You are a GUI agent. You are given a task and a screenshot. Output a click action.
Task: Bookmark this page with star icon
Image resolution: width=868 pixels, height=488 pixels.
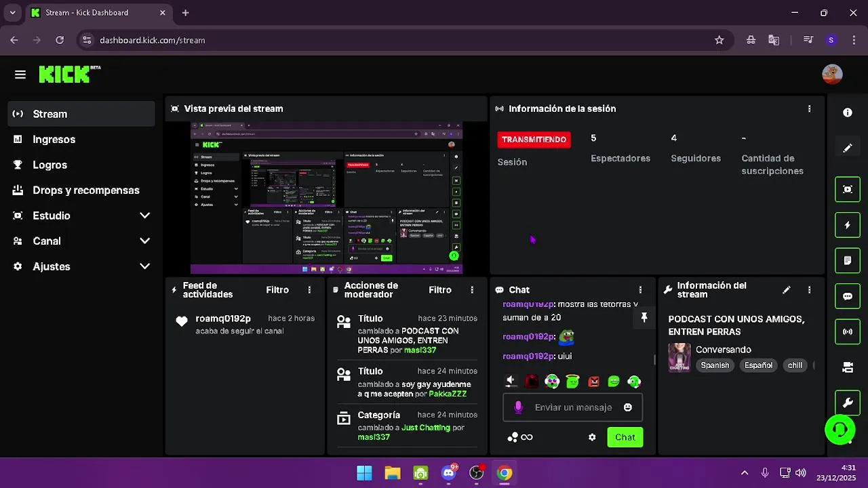(x=719, y=40)
